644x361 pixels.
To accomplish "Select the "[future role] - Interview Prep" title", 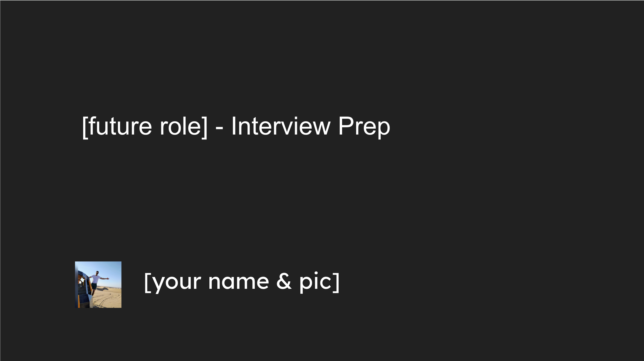I will click(x=236, y=126).
